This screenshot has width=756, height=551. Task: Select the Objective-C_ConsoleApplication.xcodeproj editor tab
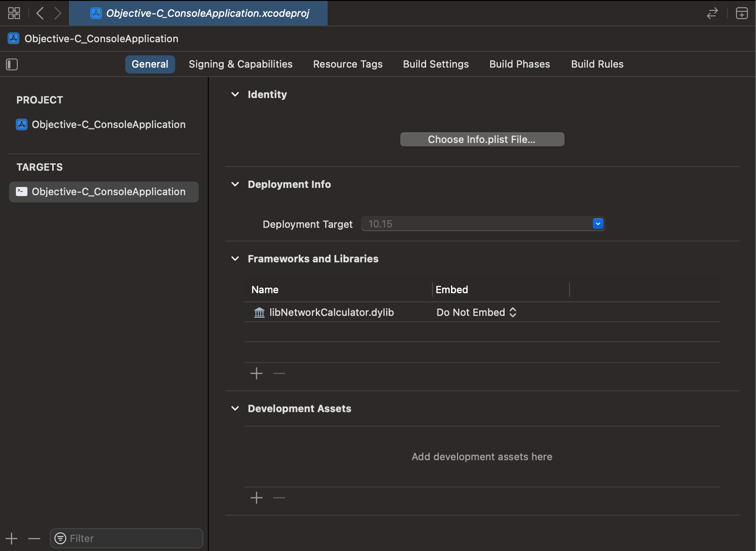point(198,13)
